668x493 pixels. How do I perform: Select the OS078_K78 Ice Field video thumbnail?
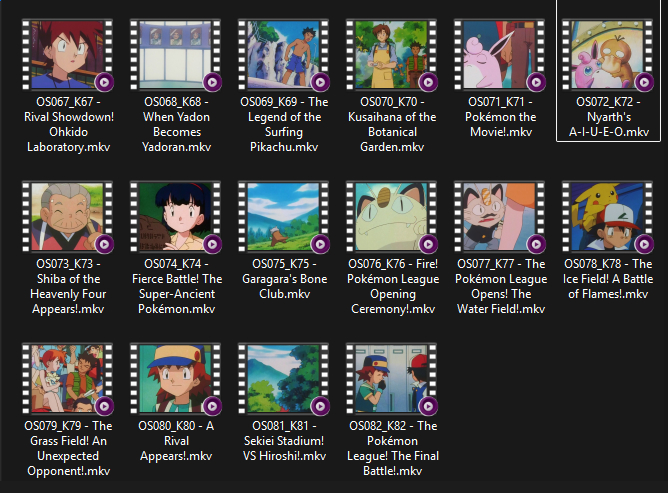coord(608,216)
